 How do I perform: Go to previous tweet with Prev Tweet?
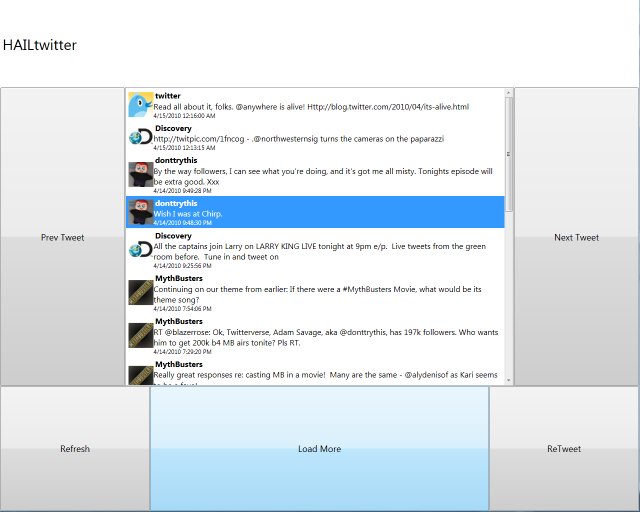coord(62,238)
